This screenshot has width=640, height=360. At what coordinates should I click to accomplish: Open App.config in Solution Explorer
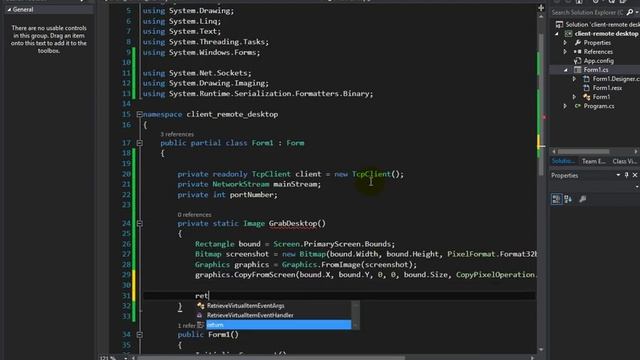[x=598, y=61]
